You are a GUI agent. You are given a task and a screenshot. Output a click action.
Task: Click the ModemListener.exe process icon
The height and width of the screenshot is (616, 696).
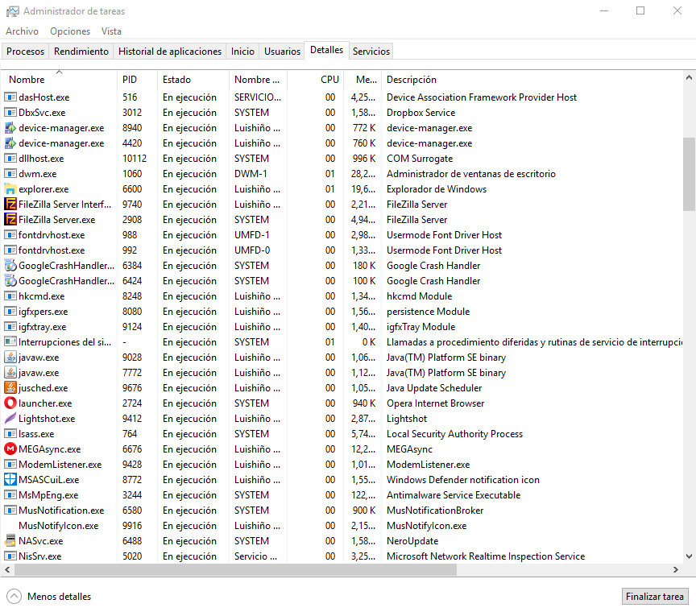click(x=10, y=465)
